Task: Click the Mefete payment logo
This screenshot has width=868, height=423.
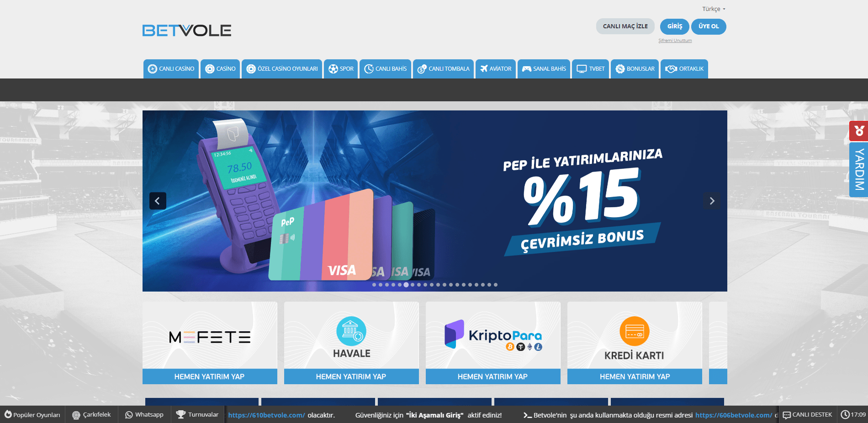Action: click(210, 337)
